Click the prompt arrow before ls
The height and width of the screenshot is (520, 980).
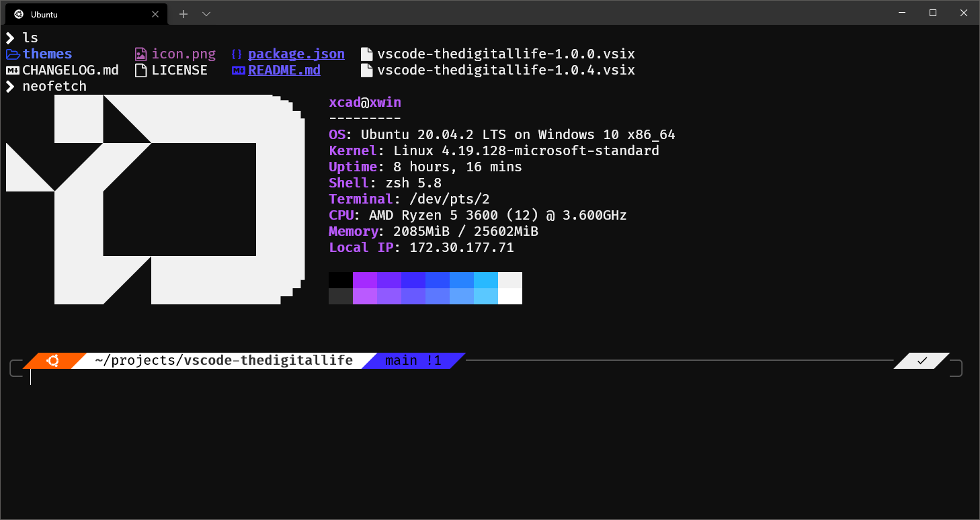tap(10, 38)
